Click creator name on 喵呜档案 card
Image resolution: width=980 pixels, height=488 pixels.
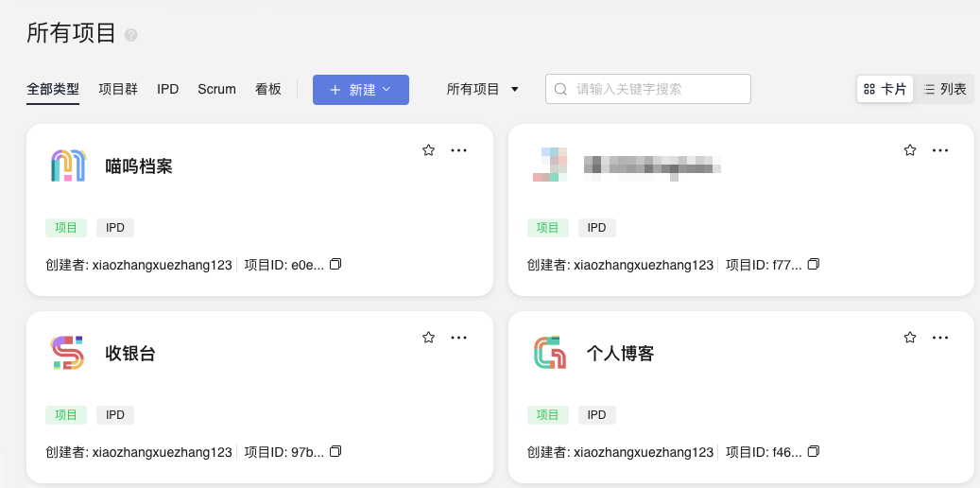[163, 265]
